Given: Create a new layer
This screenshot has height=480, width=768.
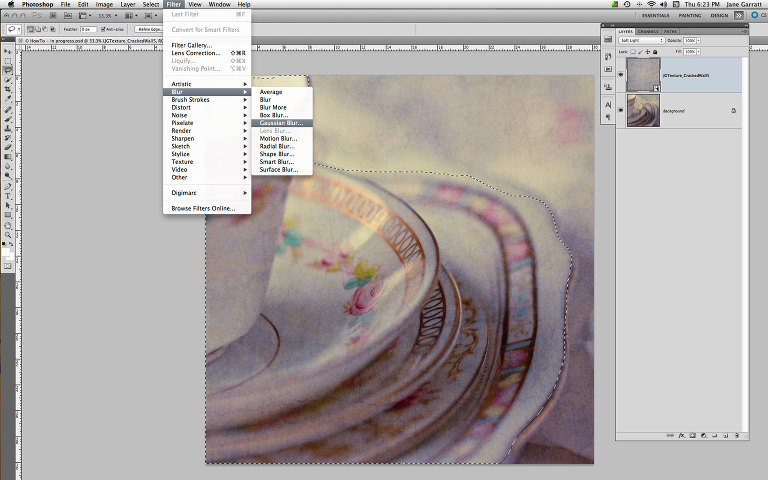Looking at the screenshot, I should 725,435.
